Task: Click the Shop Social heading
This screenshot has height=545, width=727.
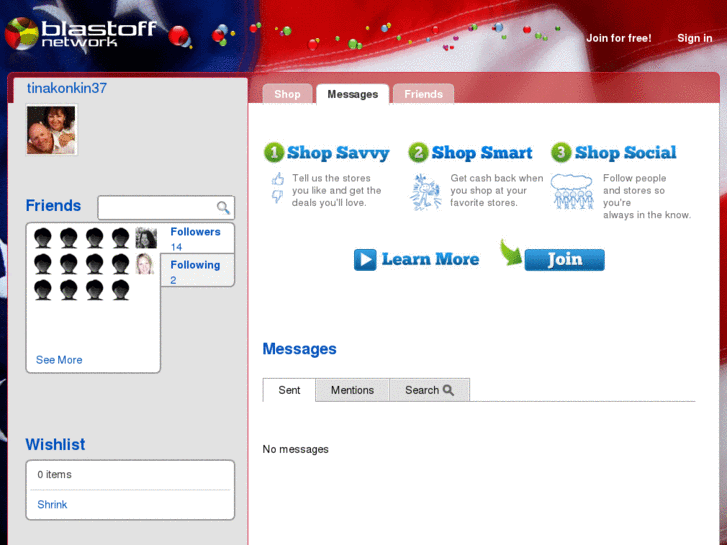Action: [x=625, y=153]
